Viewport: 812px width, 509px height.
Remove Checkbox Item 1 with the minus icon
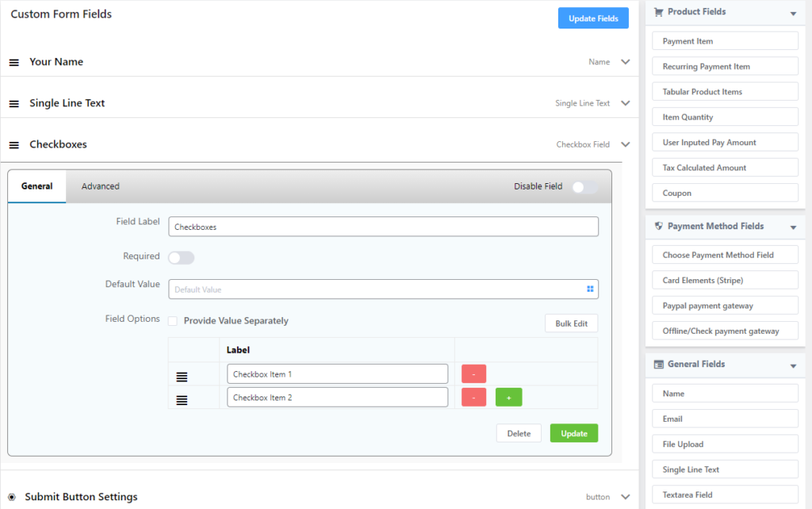[473, 373]
